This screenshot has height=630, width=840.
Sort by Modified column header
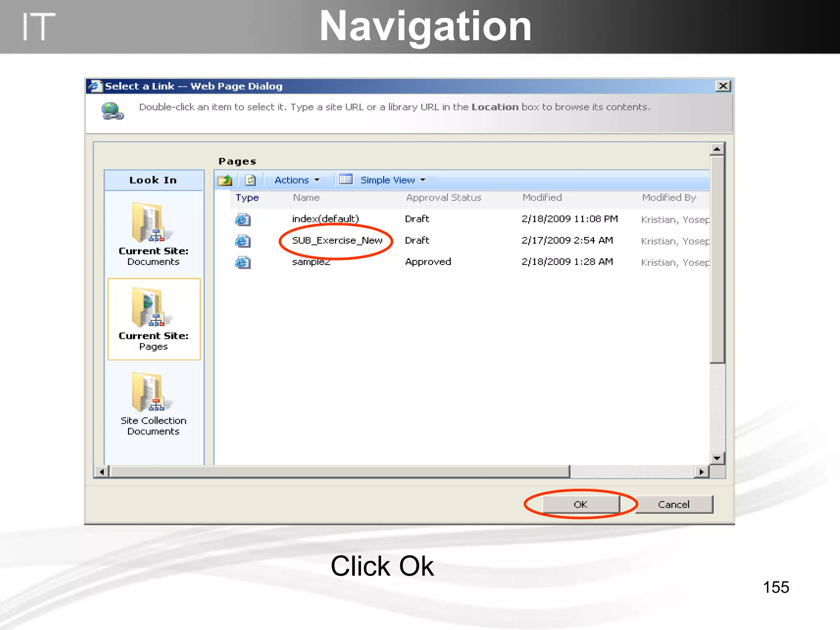542,198
